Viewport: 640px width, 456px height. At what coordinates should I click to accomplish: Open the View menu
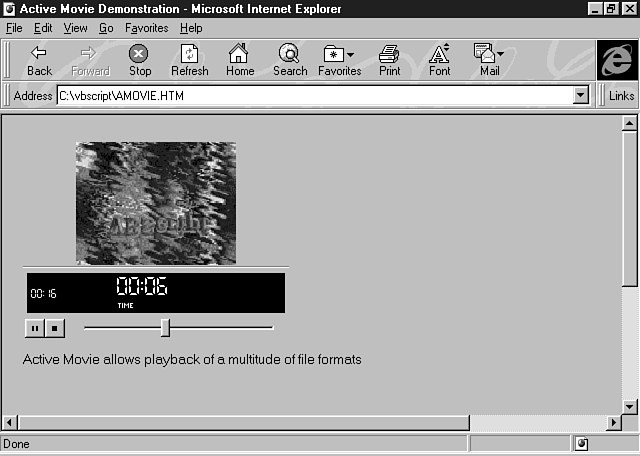pos(75,28)
